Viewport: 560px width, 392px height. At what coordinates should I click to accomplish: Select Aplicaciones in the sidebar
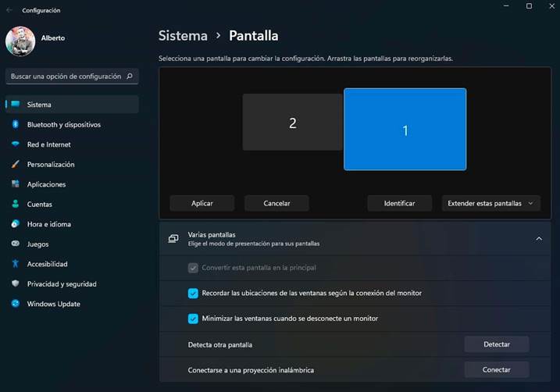tap(72, 184)
